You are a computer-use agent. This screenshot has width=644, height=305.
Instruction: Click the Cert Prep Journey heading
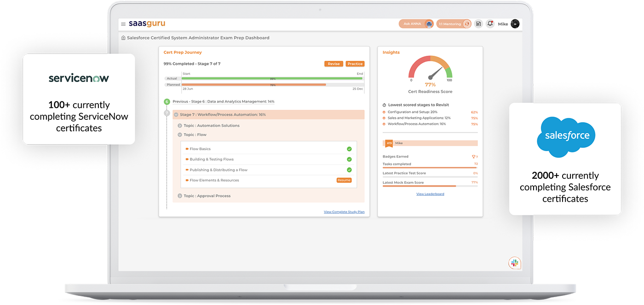(x=183, y=53)
